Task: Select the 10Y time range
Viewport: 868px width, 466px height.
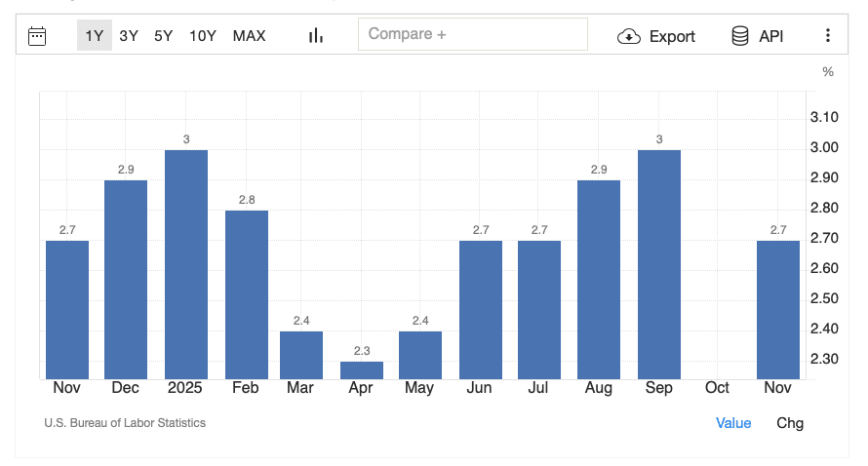Action: [203, 36]
